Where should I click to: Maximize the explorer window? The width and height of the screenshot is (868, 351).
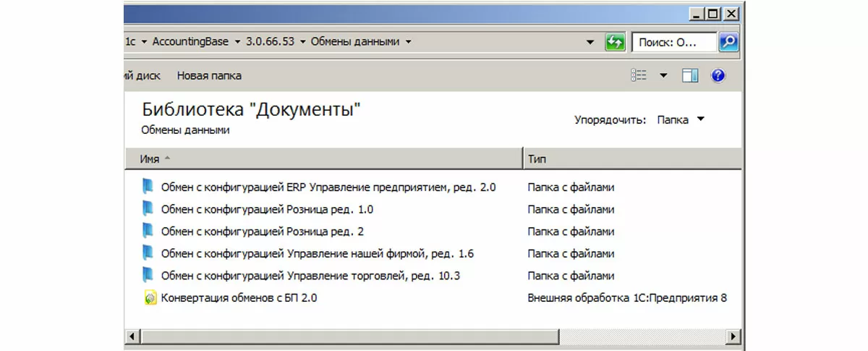[x=713, y=13]
